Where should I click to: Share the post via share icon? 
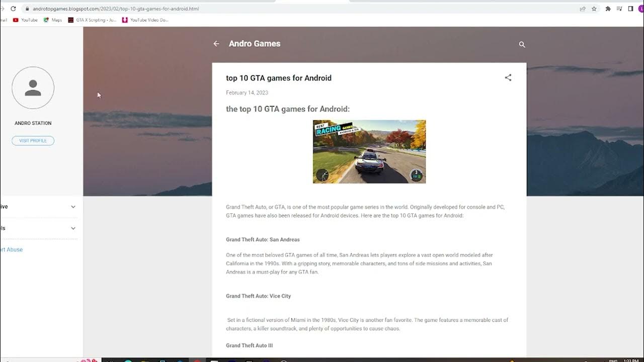point(508,77)
